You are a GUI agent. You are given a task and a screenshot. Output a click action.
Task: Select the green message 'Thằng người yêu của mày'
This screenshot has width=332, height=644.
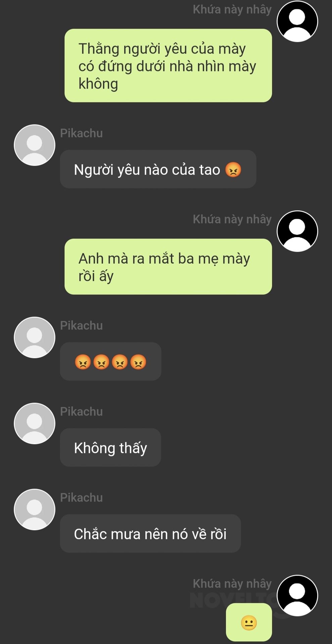pyautogui.click(x=168, y=65)
